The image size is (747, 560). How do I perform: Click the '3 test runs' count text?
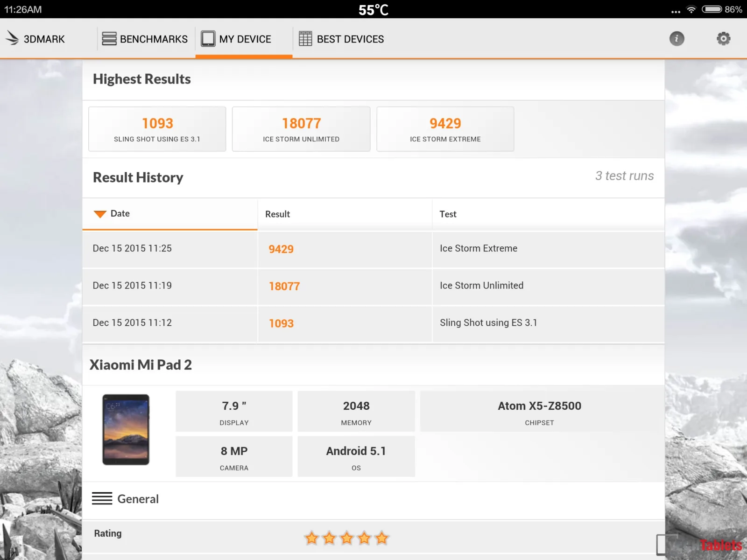624,176
